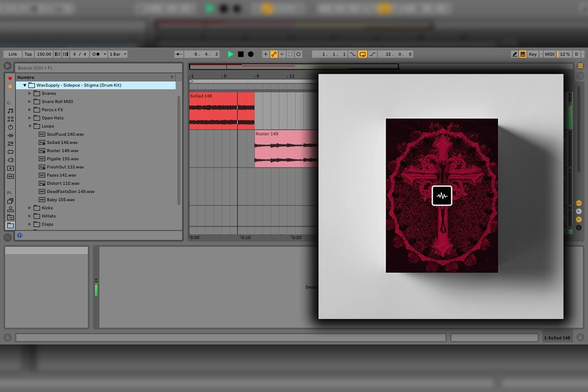Click the tempo nudge down bars icon
The image size is (588, 392).
pos(56,54)
